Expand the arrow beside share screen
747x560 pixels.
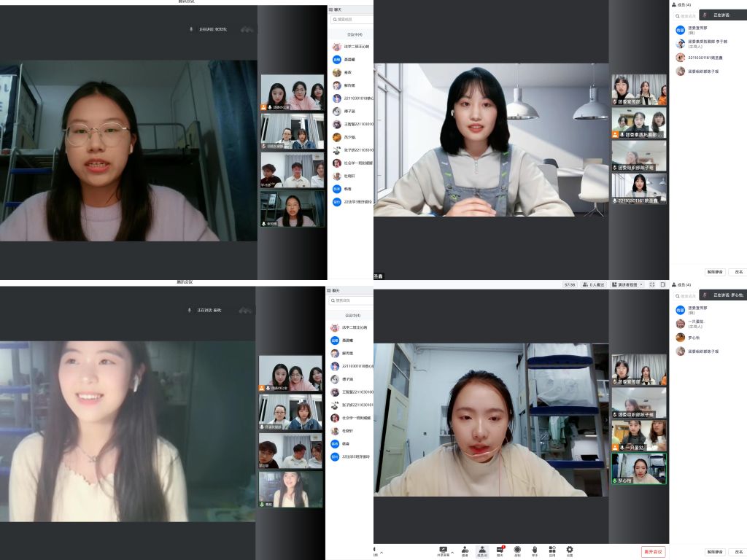[x=452, y=552]
